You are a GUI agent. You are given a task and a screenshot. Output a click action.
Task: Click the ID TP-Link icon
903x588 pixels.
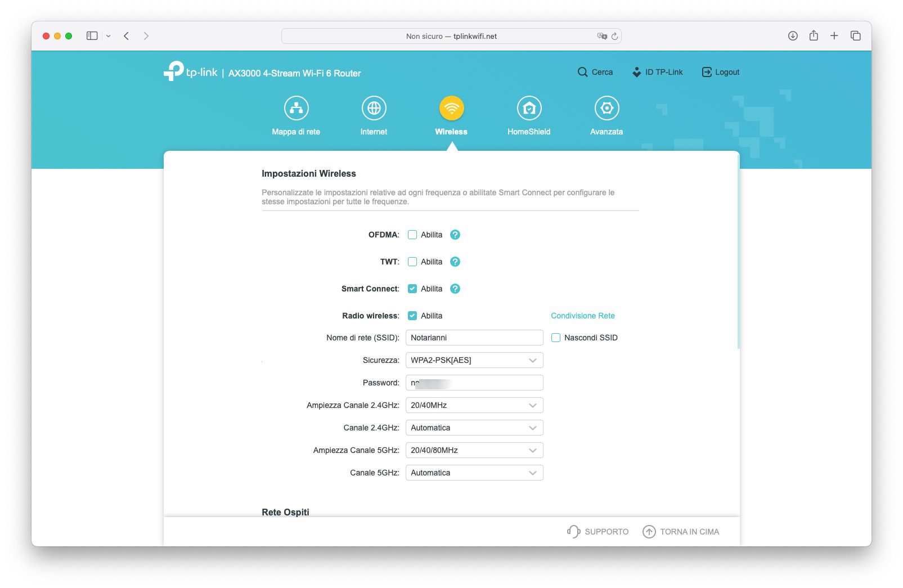coord(636,72)
